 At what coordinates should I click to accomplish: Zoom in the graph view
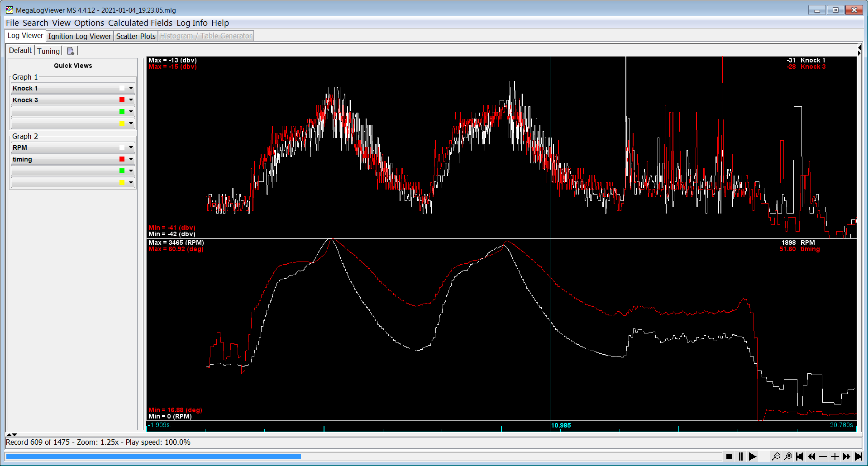pos(788,456)
